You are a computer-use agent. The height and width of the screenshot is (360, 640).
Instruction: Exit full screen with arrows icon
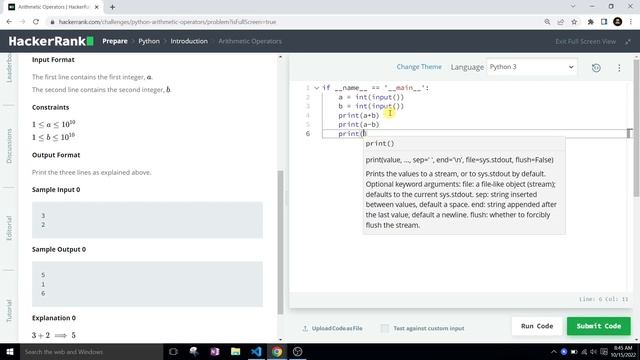[628, 42]
